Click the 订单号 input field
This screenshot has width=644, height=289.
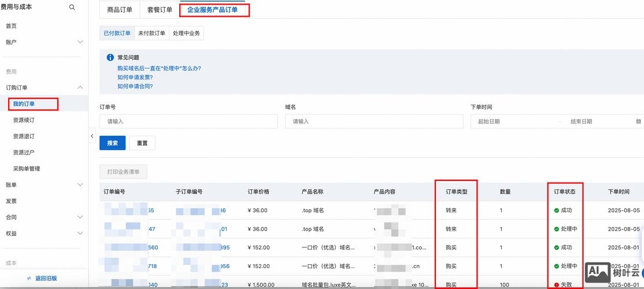tap(188, 121)
